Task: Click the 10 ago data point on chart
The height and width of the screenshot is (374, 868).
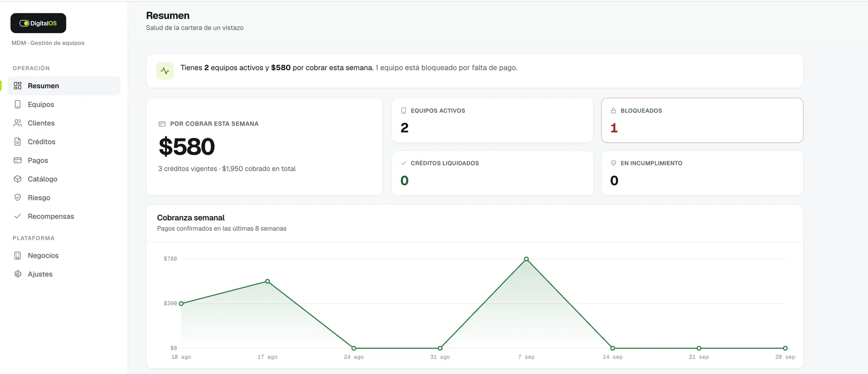Action: [181, 304]
